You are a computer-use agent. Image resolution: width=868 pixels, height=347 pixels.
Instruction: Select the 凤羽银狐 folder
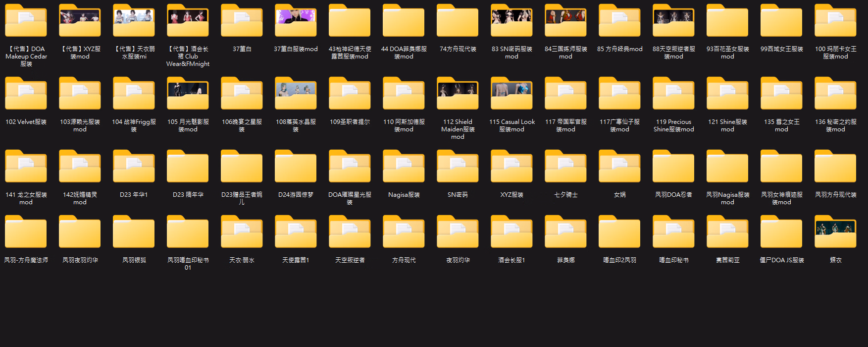tap(134, 231)
